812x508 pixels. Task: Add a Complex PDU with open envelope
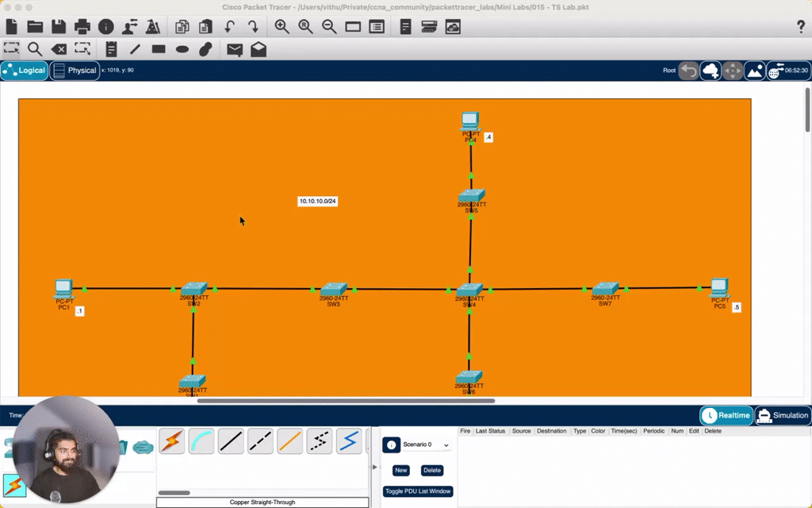259,49
